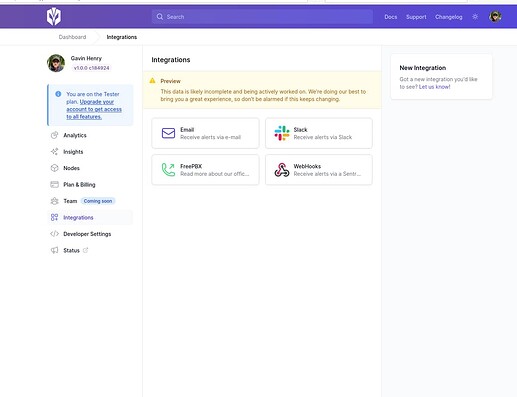Click the version badge v1.0.0 c184924
This screenshot has height=397, width=517.
pyautogui.click(x=92, y=68)
